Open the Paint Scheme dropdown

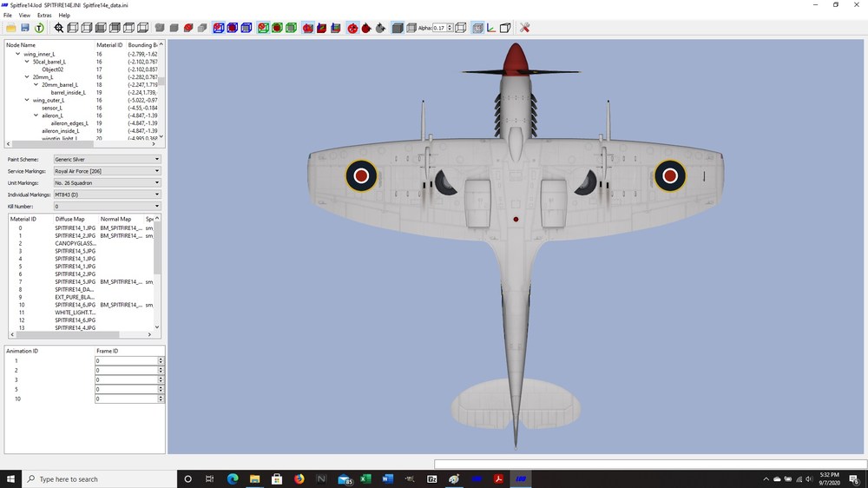click(x=107, y=159)
